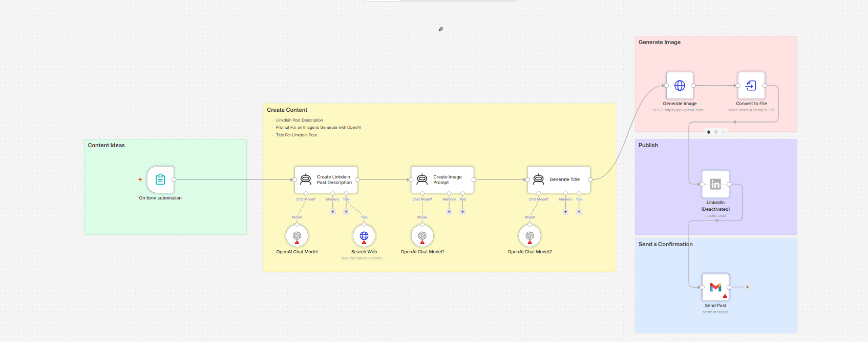Open the Generate Title agent node
The image size is (868, 342).
(559, 179)
